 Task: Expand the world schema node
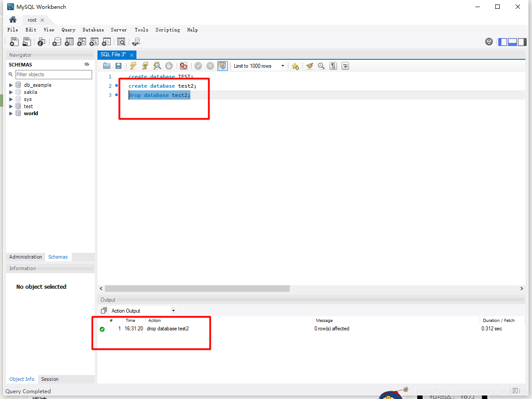(x=11, y=113)
